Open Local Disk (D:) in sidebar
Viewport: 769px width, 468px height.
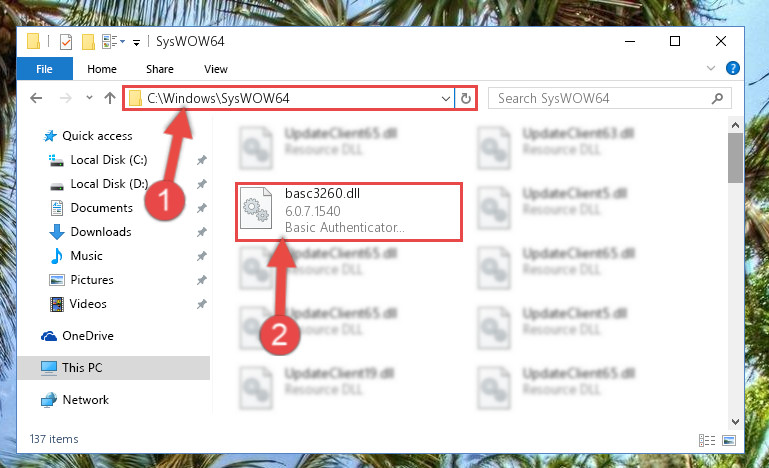click(108, 184)
